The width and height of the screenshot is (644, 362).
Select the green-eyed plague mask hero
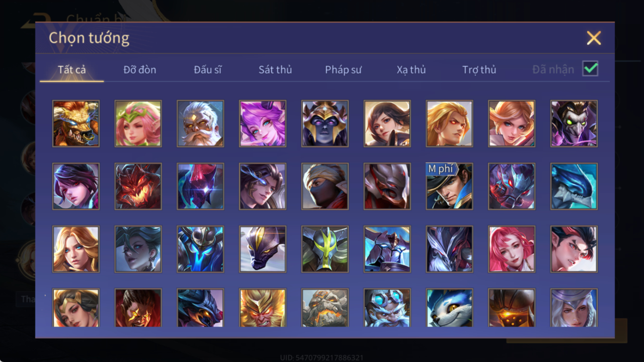(574, 124)
